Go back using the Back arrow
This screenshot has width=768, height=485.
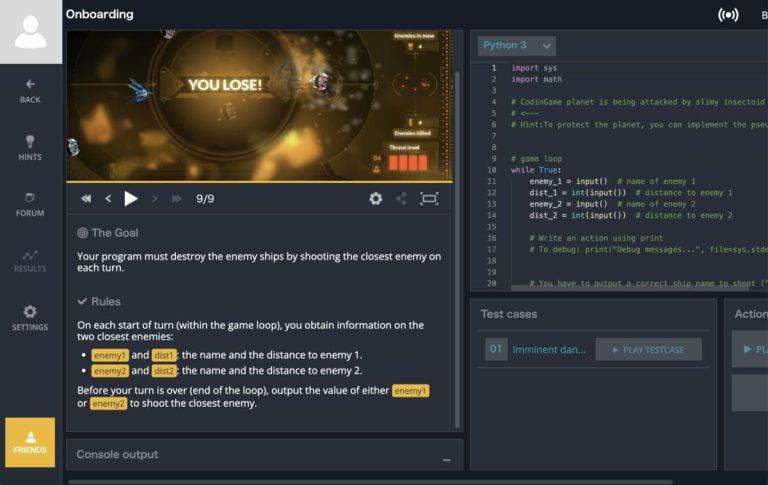[x=30, y=91]
